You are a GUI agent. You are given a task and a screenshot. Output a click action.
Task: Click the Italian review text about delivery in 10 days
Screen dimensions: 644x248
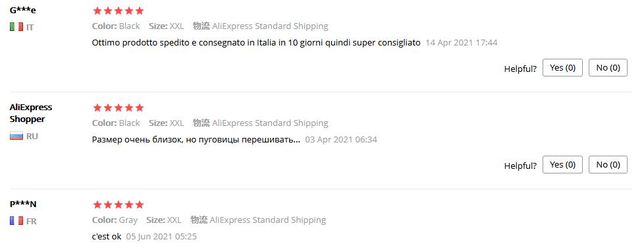(x=256, y=42)
